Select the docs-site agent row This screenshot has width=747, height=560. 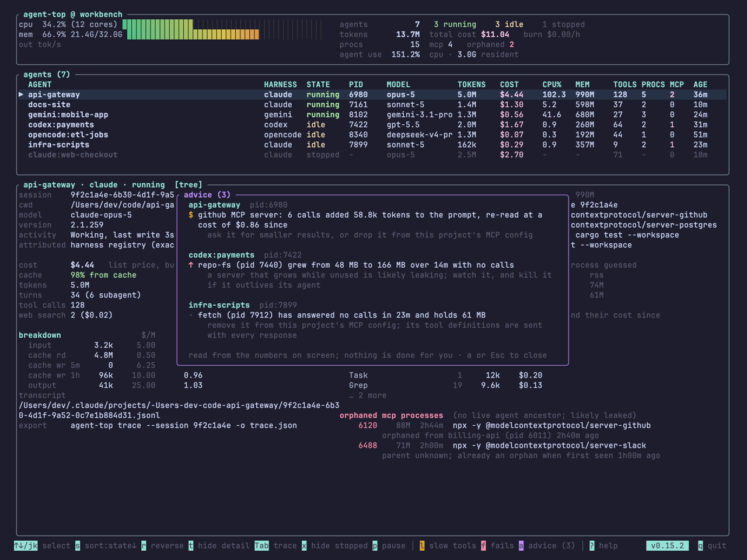point(372,104)
